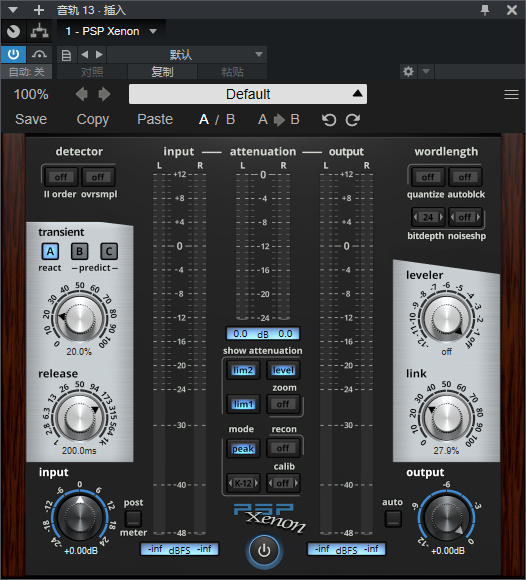Toggle the recon off button
526x580 pixels.
(283, 448)
